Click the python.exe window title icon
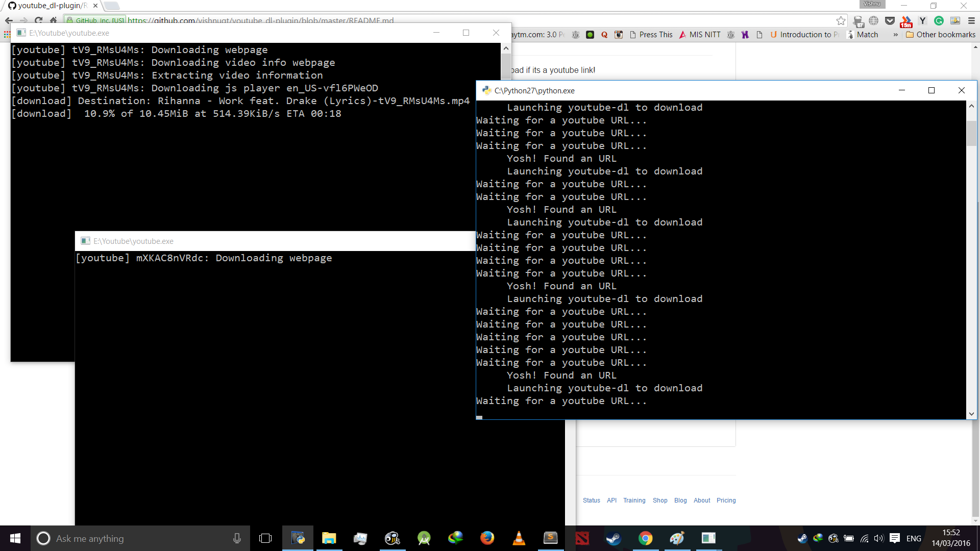Viewport: 980px width, 551px height. point(486,90)
